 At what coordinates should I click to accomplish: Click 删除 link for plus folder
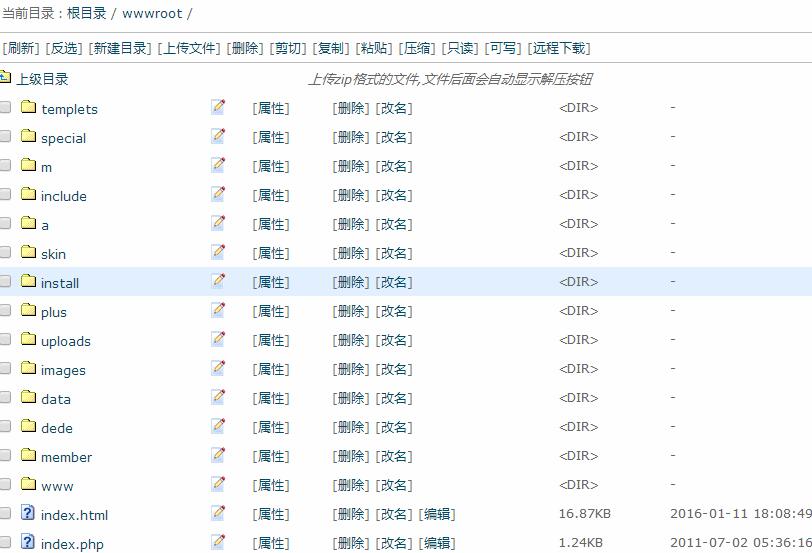pos(351,311)
